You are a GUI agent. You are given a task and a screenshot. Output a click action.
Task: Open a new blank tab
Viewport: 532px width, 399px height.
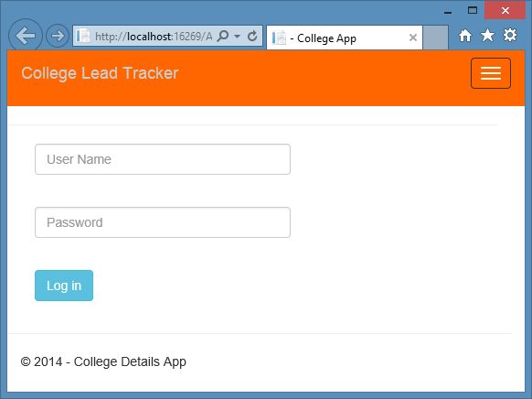point(436,38)
